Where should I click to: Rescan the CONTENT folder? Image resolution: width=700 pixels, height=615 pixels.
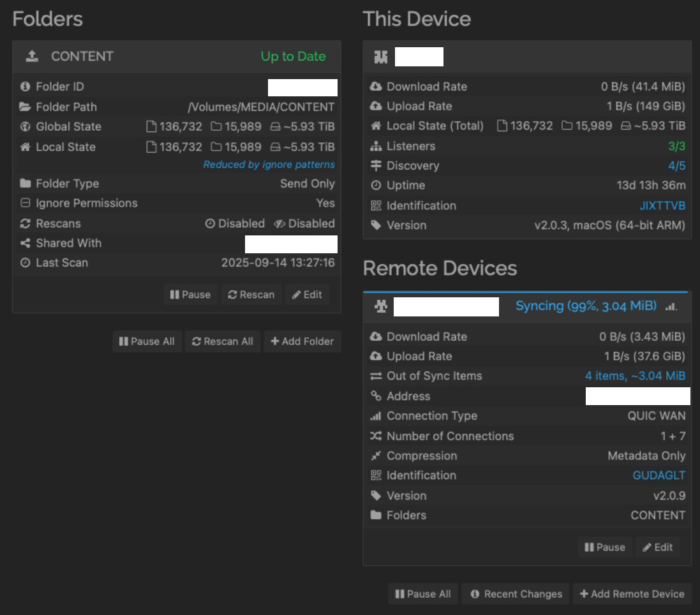tap(251, 295)
